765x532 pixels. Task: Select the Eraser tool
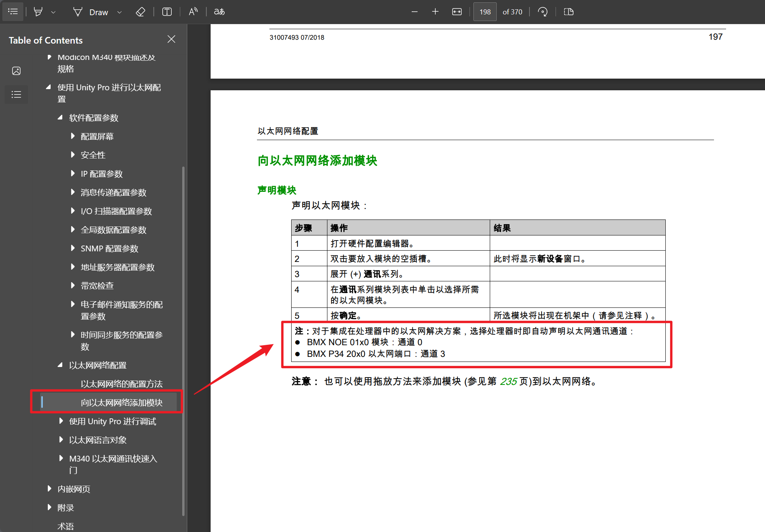[141, 12]
